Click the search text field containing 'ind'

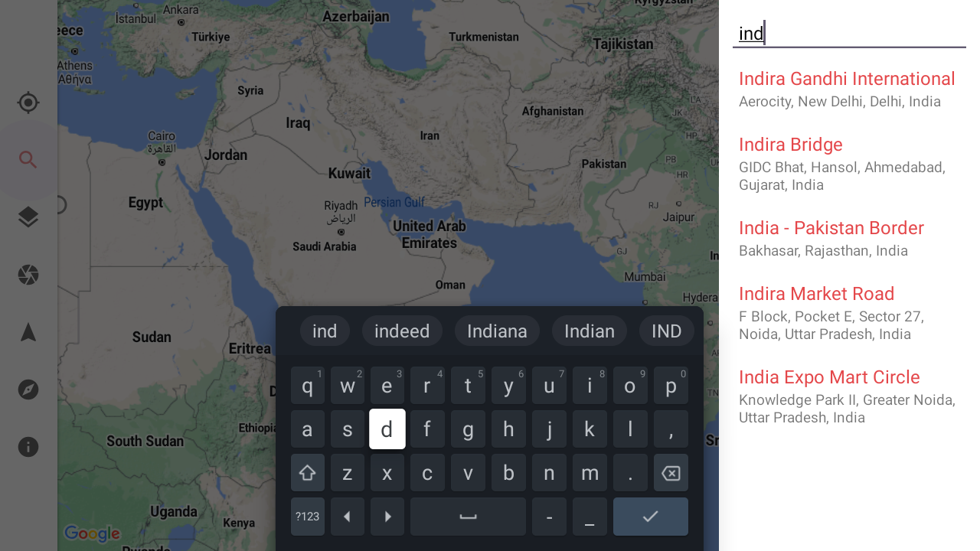[849, 34]
